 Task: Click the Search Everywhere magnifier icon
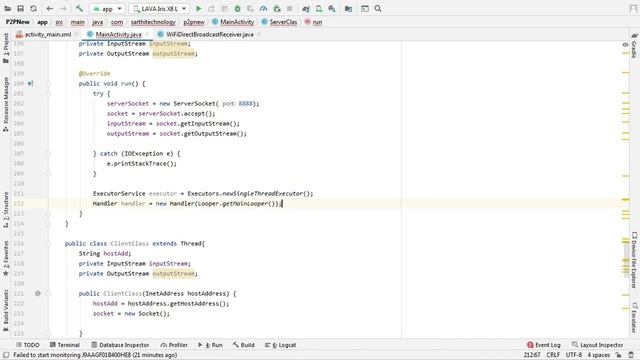pyautogui.click(x=378, y=9)
